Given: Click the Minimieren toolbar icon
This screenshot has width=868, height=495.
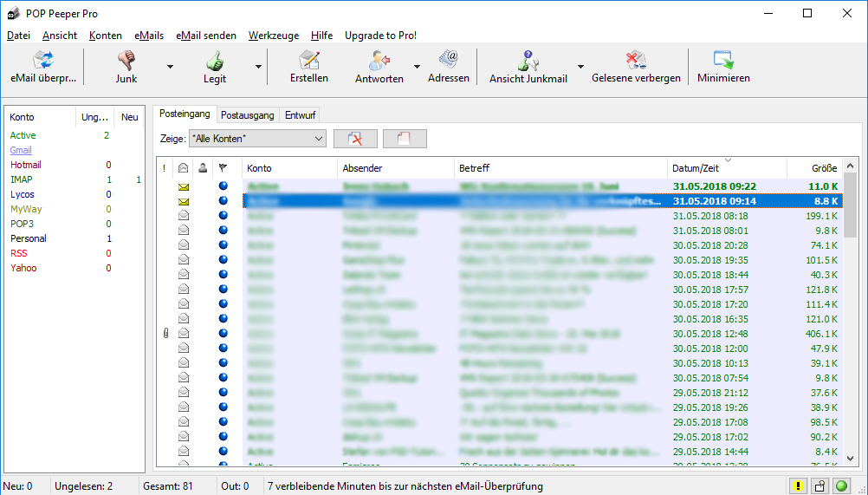Looking at the screenshot, I should (723, 60).
